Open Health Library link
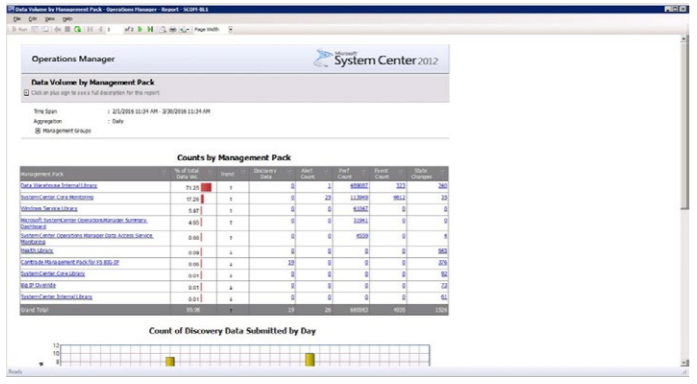The image size is (697, 384). coord(37,251)
